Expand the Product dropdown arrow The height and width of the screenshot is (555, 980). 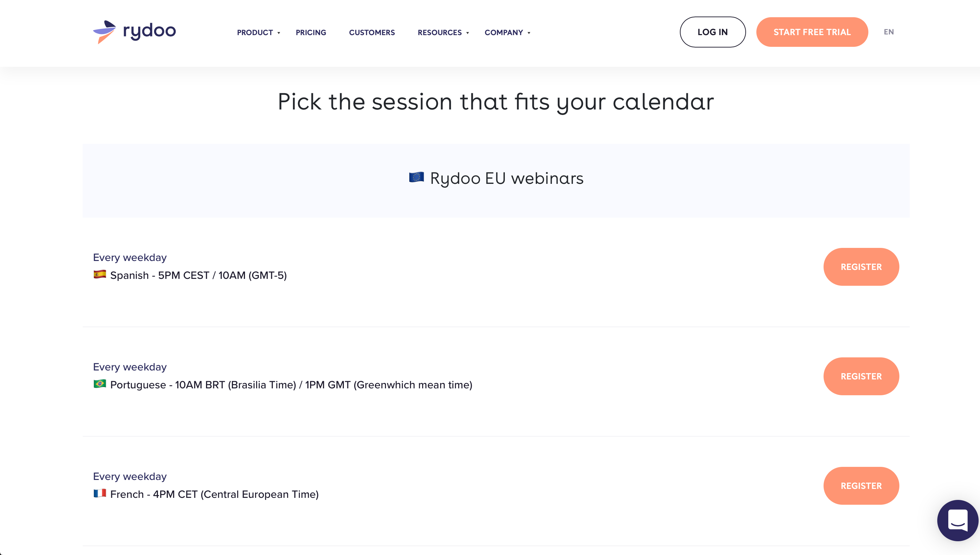pos(279,33)
